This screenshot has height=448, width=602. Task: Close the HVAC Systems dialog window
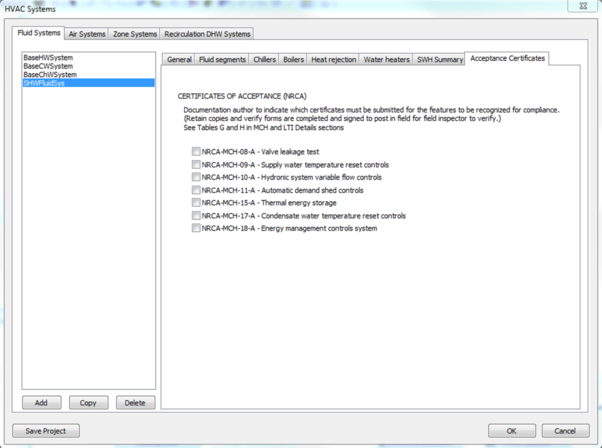coord(583,6)
